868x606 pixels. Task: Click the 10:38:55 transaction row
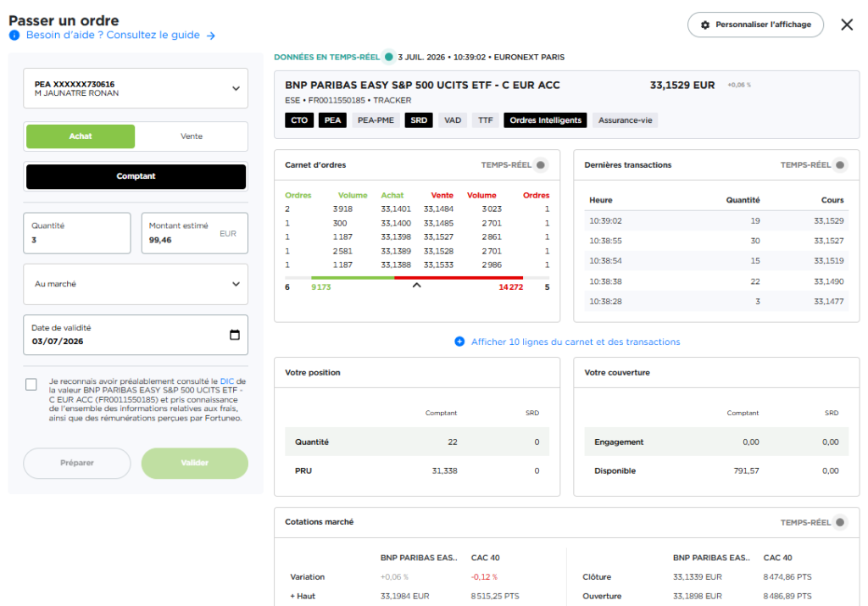(x=716, y=241)
